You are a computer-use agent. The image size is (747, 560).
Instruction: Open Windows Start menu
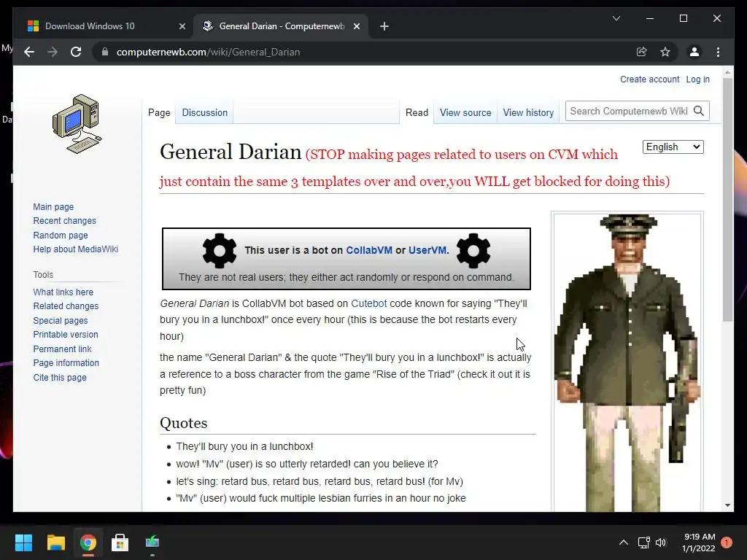(23, 542)
